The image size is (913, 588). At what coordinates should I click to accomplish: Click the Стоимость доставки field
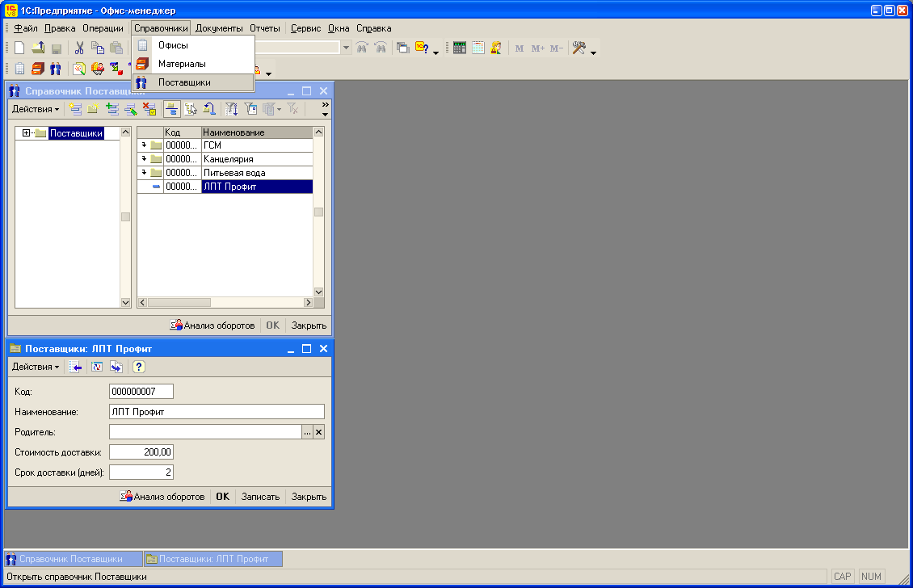point(141,451)
